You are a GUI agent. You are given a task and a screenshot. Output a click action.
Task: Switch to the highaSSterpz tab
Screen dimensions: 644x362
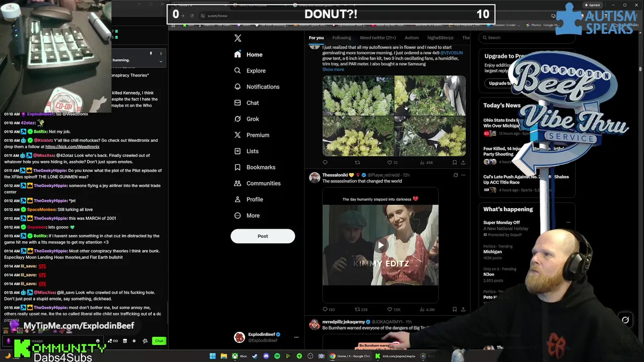pos(440,38)
